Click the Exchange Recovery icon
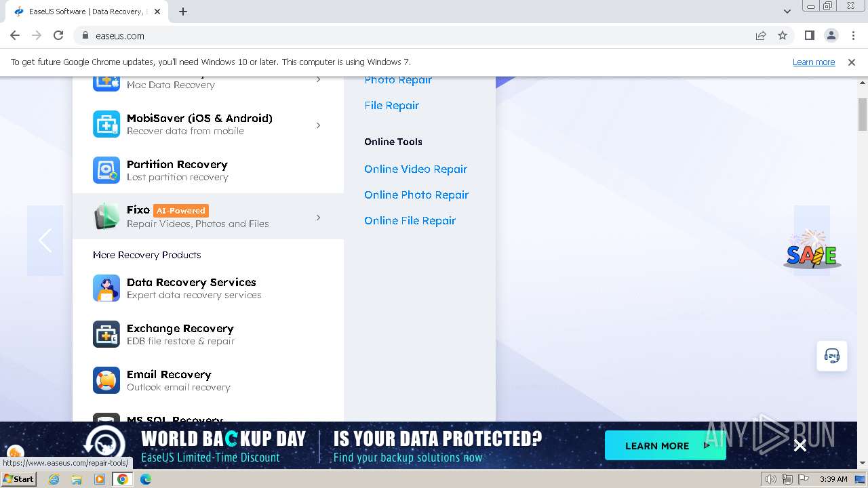Image resolution: width=868 pixels, height=488 pixels. [106, 334]
